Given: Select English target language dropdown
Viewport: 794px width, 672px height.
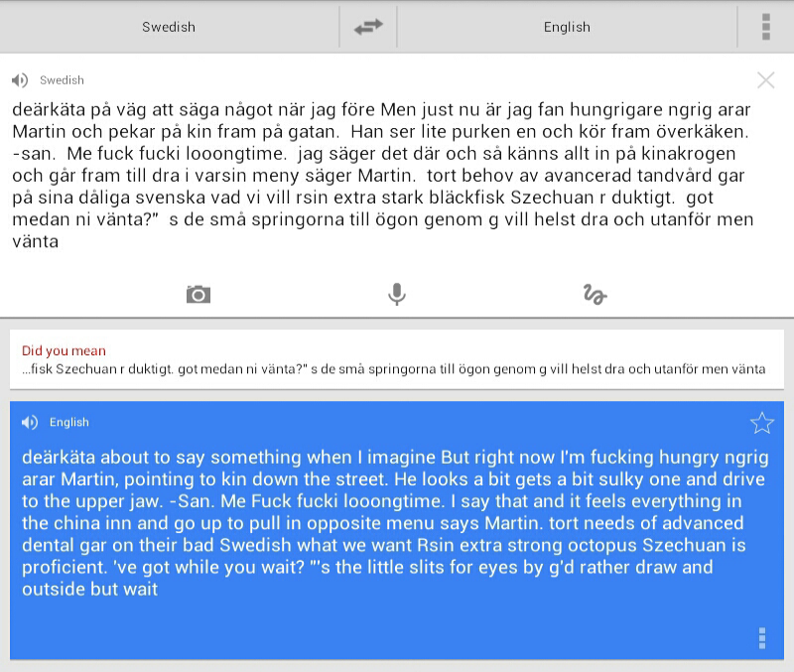Looking at the screenshot, I should pyautogui.click(x=567, y=27).
